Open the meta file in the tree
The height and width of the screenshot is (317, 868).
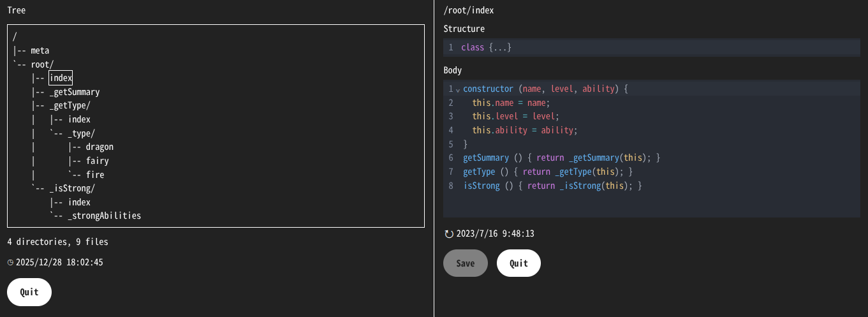40,50
